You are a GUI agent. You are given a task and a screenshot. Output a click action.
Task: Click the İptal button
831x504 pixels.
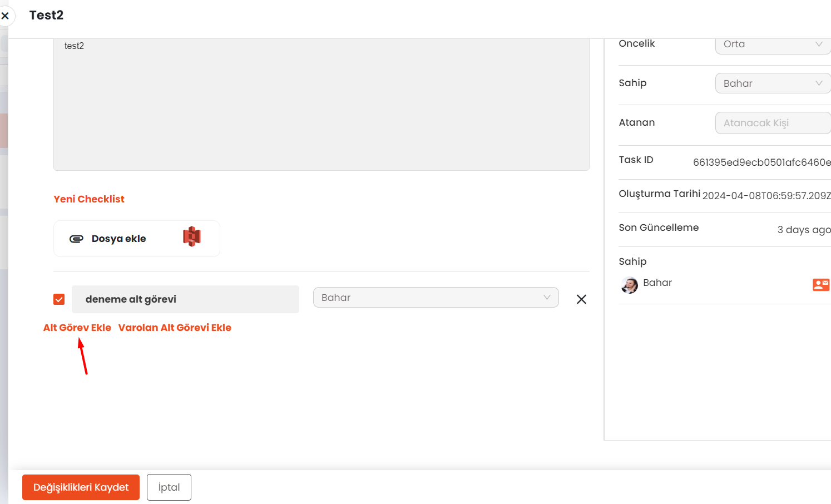coord(169,487)
